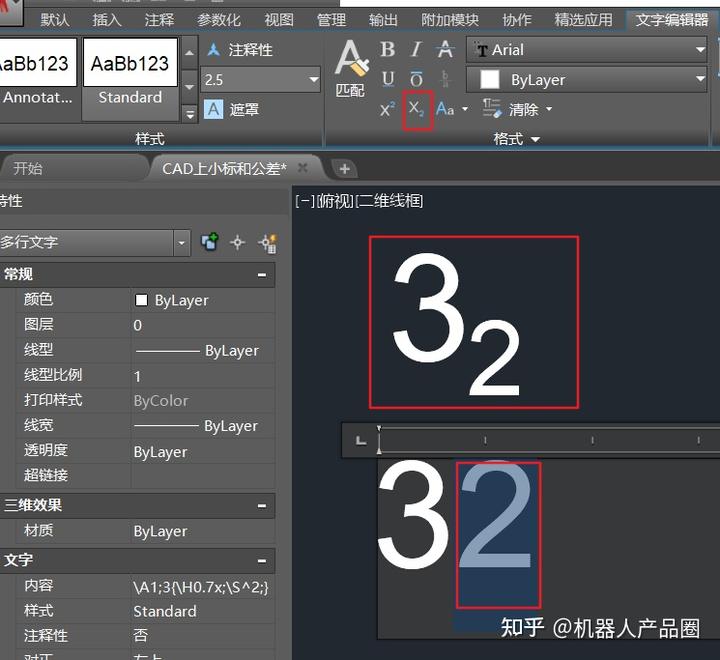This screenshot has width=720, height=660.
Task: Expand the 格式 panel flyout
Action: point(517,138)
